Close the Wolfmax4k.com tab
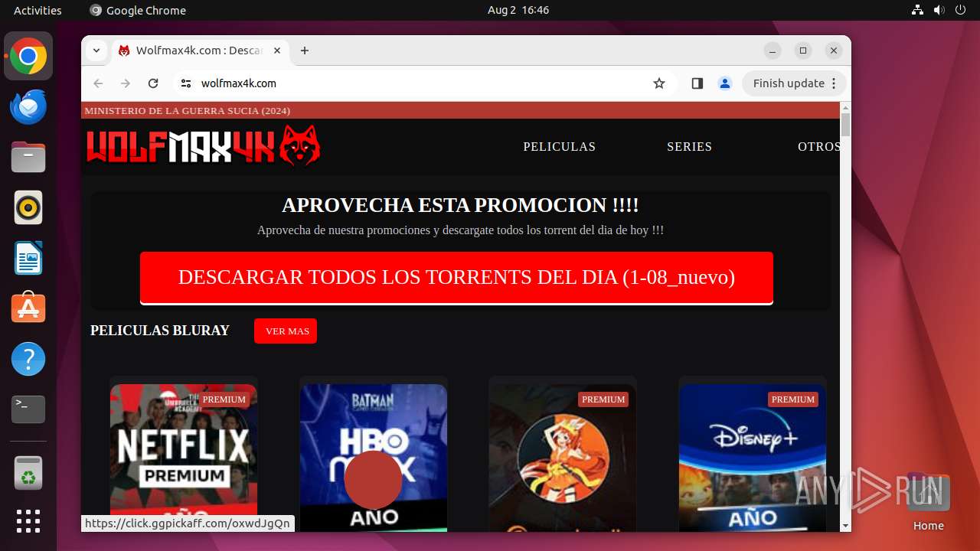 [x=277, y=51]
